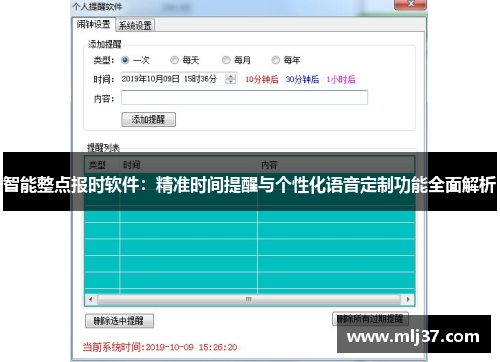The width and height of the screenshot is (500, 362).
Task: Click the list's left scroll arrow
Action: (91, 299)
